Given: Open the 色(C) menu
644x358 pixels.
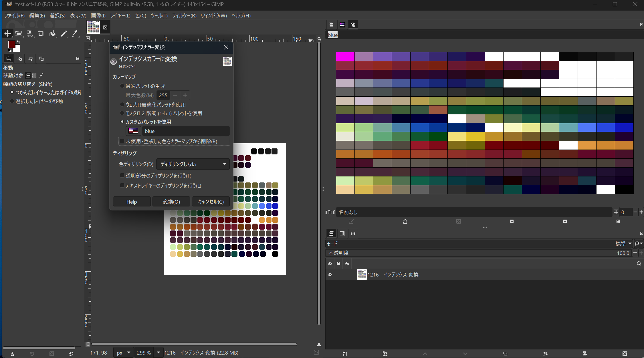Looking at the screenshot, I should tap(140, 15).
